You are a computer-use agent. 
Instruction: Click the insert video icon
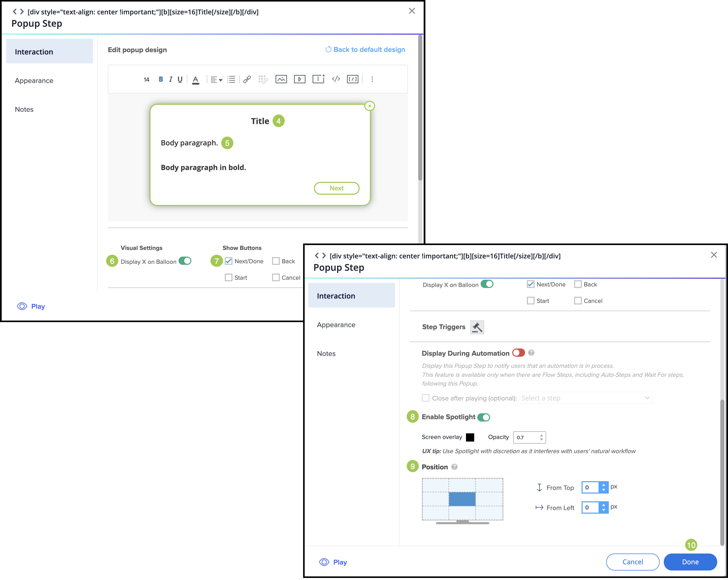pos(300,79)
